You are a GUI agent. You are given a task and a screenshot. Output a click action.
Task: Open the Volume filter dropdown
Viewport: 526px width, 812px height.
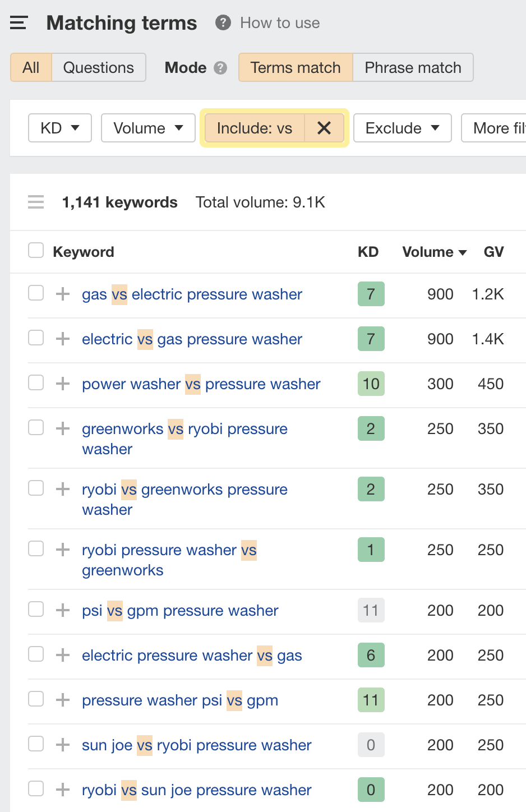[x=148, y=128]
